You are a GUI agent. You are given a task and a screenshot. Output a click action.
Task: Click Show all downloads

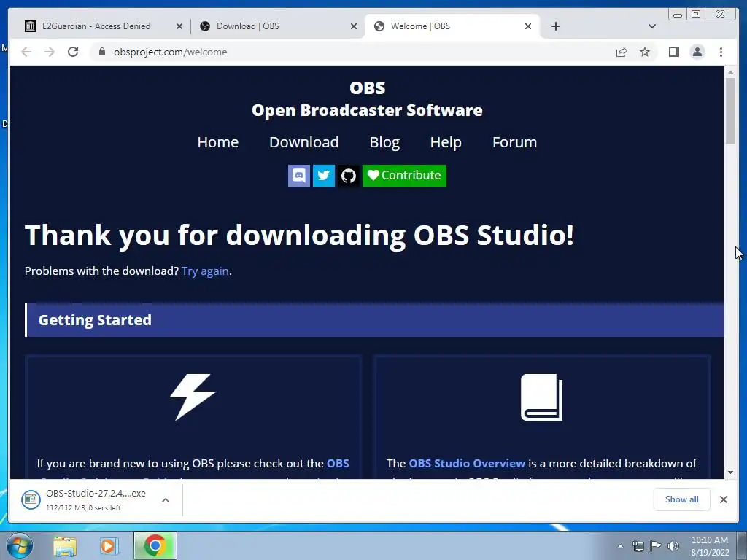click(x=682, y=499)
